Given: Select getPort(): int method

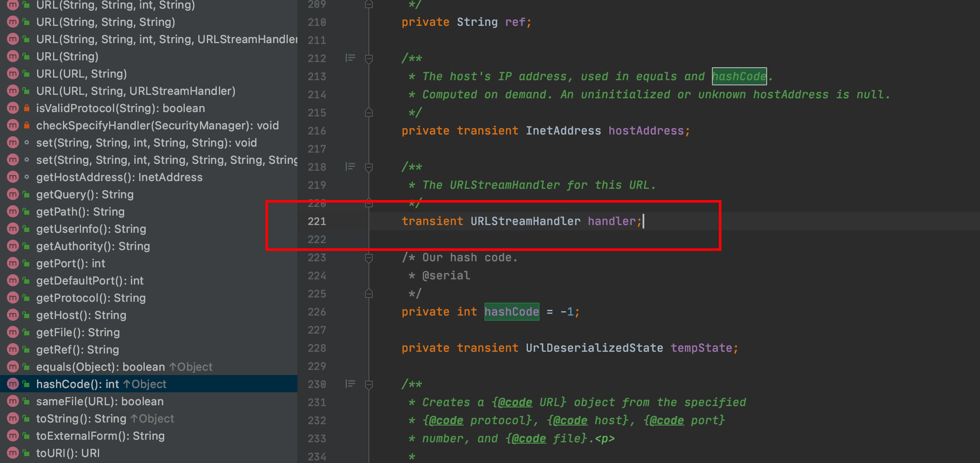Looking at the screenshot, I should click(71, 263).
